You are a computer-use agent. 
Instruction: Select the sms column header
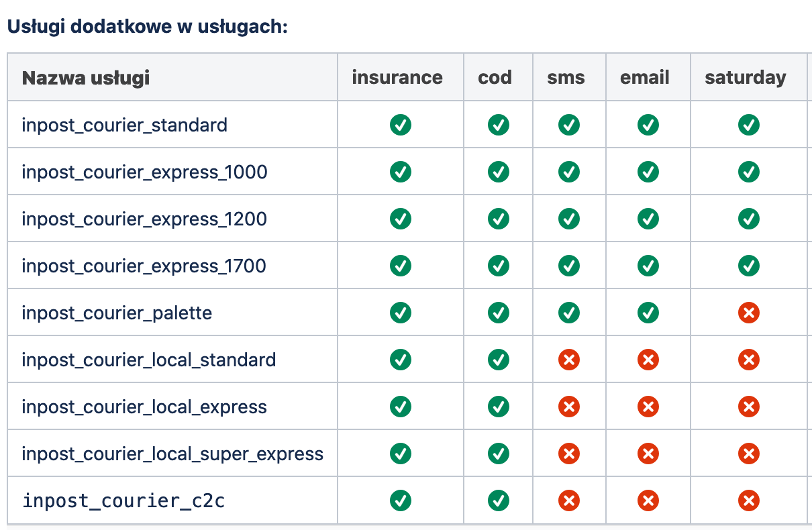(566, 78)
